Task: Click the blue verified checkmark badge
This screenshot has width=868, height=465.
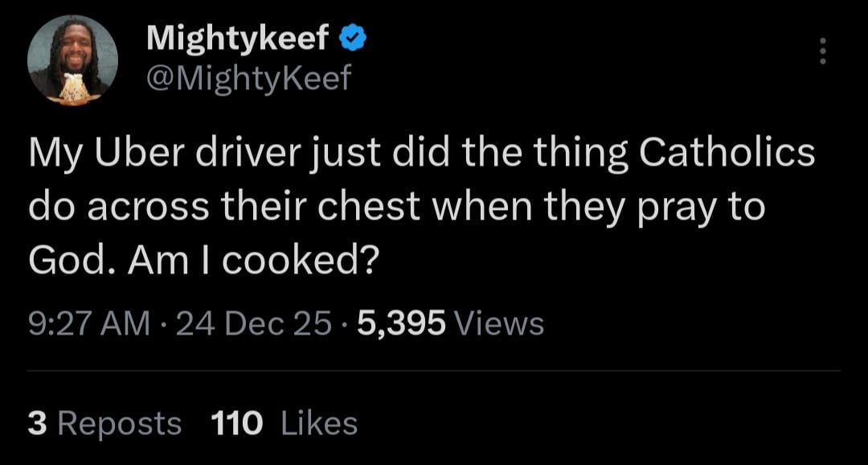Action: click(353, 38)
